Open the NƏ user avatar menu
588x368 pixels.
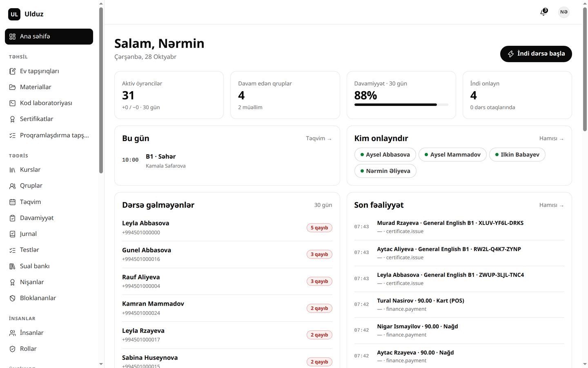[564, 12]
